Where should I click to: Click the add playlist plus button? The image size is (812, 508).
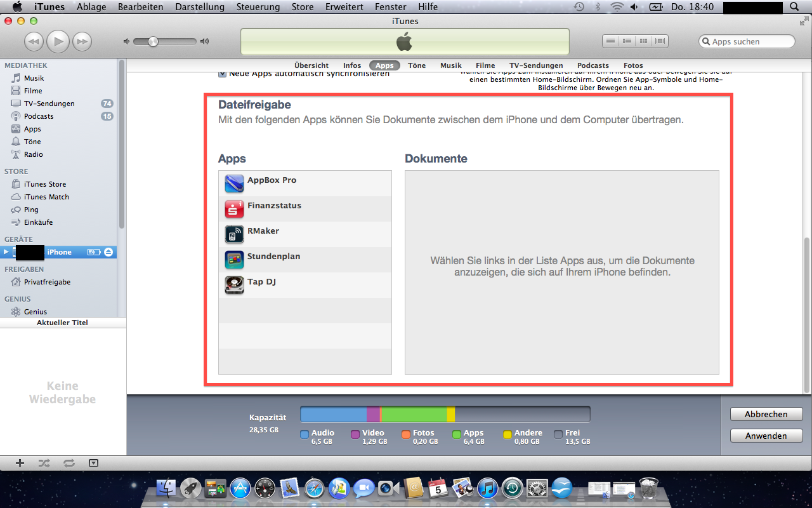tap(20, 463)
